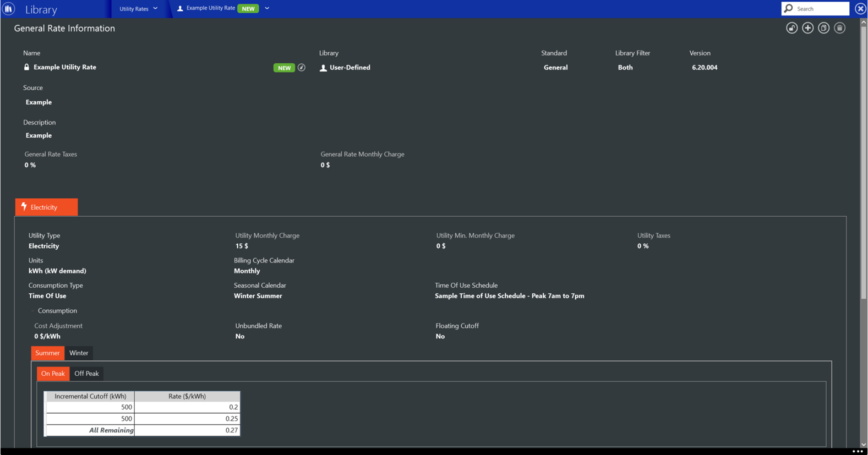Viewport: 868px width, 455px height.
Task: Expand the Example Utility Rate breadcrumb chevron
Action: pos(267,8)
